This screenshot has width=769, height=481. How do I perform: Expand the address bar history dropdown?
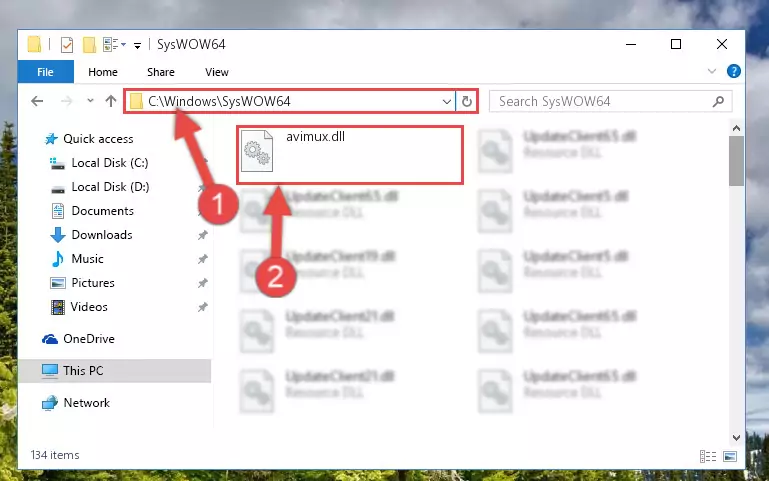pos(446,101)
